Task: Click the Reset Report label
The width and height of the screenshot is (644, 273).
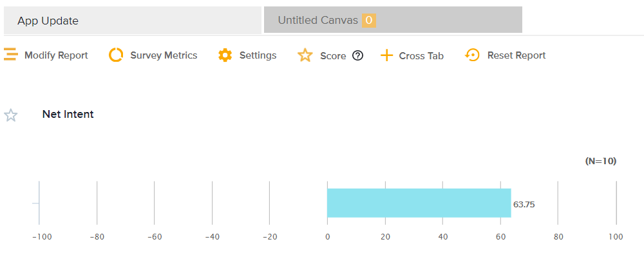Action: (x=516, y=55)
